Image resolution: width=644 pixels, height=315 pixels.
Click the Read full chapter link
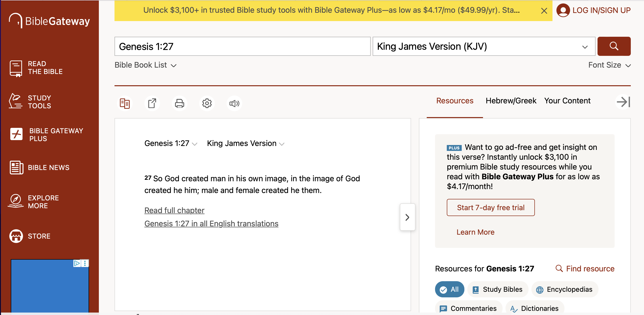[174, 210]
